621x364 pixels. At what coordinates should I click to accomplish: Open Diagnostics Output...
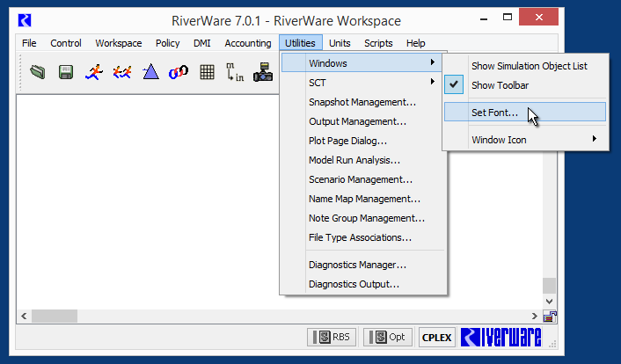coord(362,284)
